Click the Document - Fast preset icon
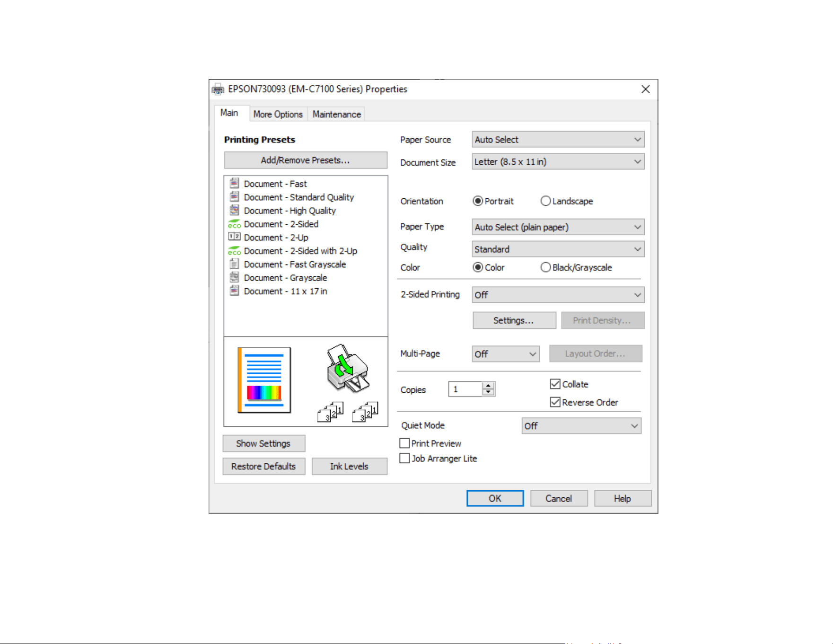833x644 pixels. (234, 183)
